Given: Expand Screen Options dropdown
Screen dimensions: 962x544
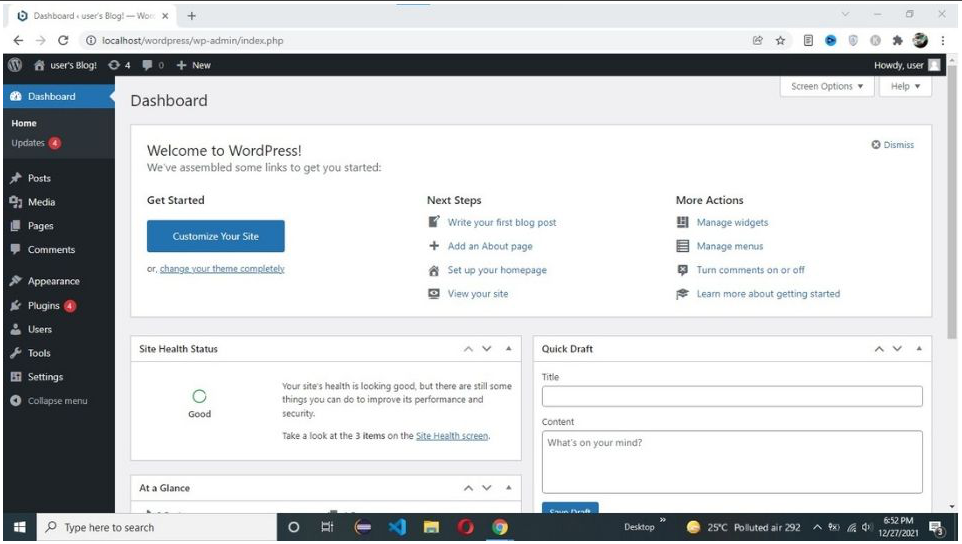Looking at the screenshot, I should pos(826,86).
